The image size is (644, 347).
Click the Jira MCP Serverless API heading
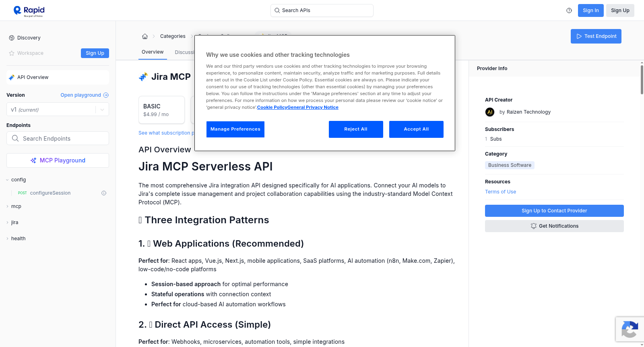(206, 166)
